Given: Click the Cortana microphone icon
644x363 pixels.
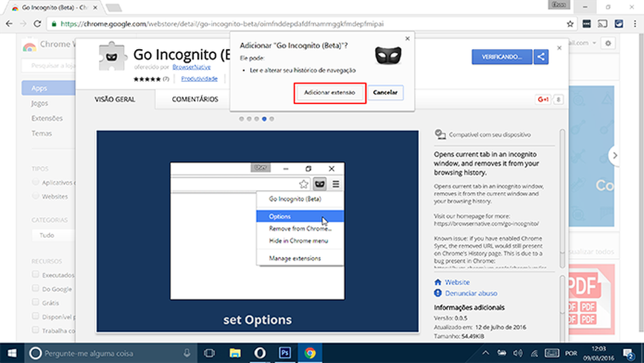Looking at the screenshot, I should (x=187, y=353).
